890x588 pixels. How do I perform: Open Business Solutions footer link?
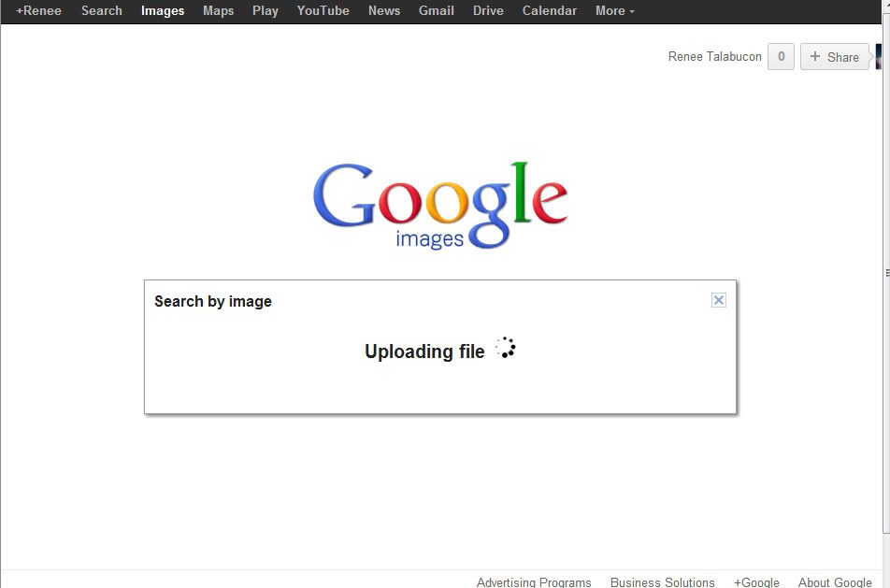(x=663, y=581)
